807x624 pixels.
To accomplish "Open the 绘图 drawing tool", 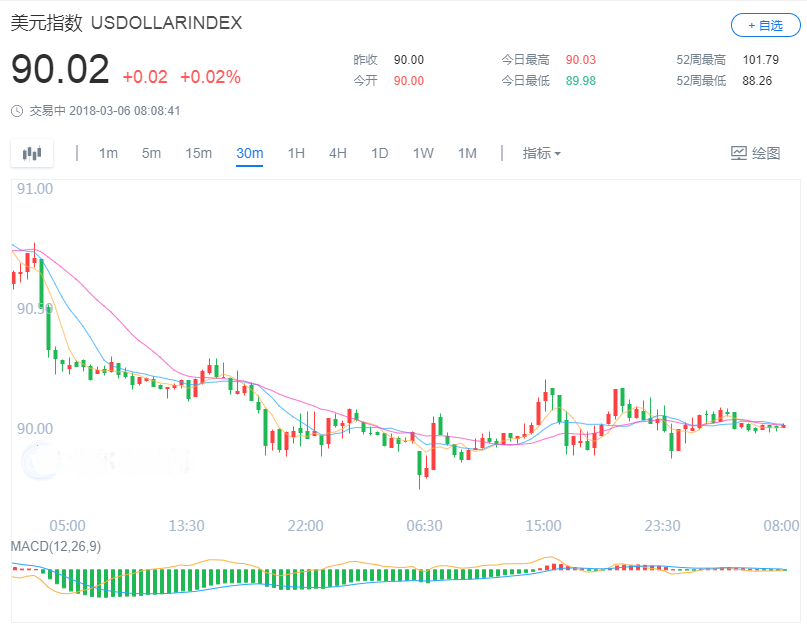I will [755, 153].
